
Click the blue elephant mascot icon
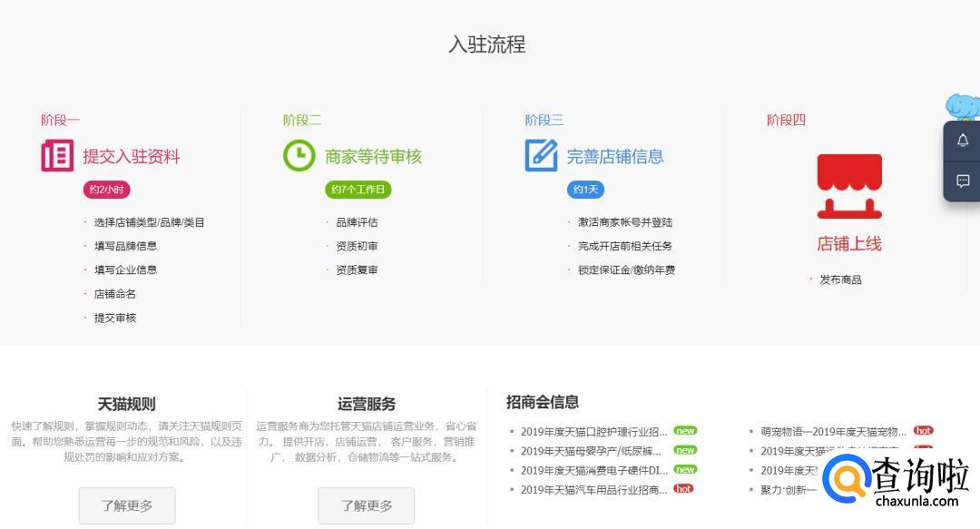[x=962, y=107]
